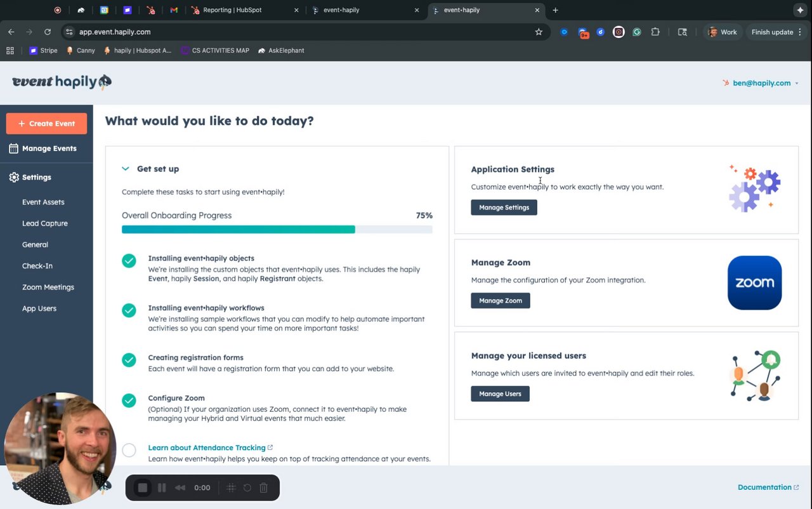Click the Create Event button
The image size is (812, 509).
pos(46,124)
